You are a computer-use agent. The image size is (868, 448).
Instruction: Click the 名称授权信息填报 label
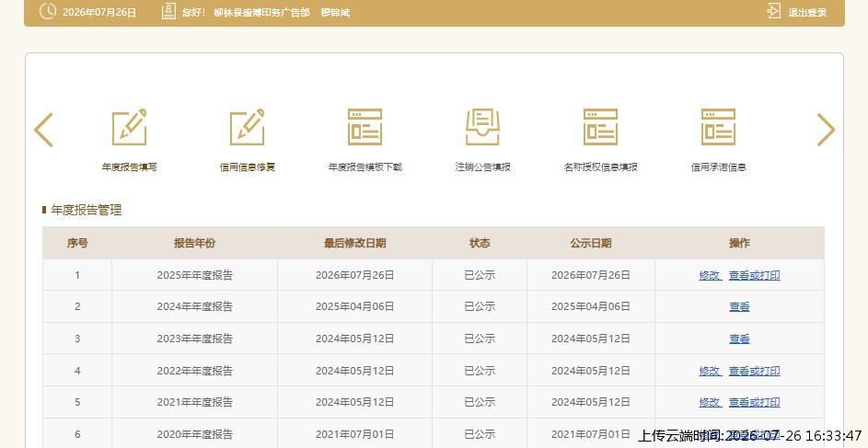[601, 167]
